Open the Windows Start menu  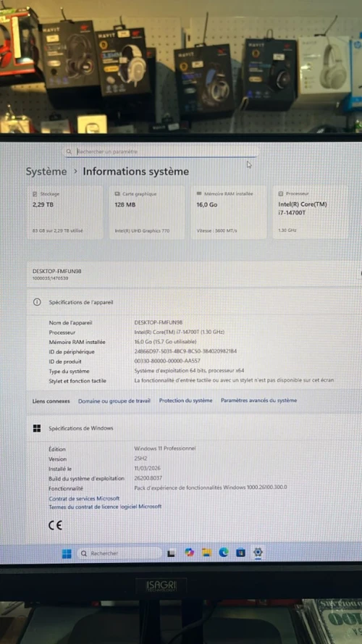(x=67, y=553)
